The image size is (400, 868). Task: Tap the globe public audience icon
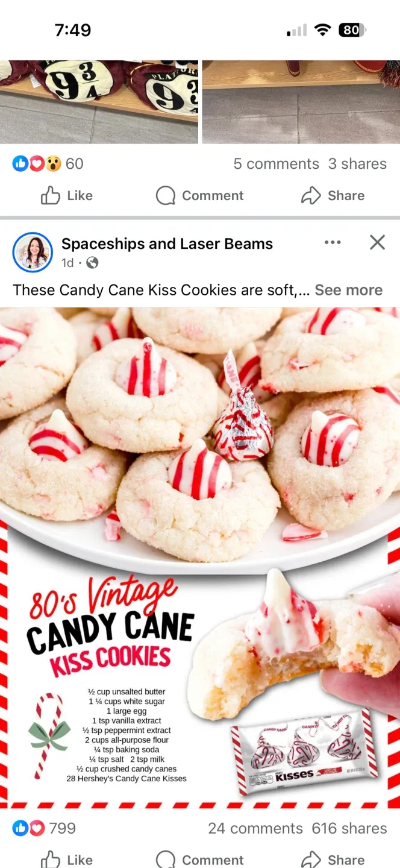click(92, 263)
